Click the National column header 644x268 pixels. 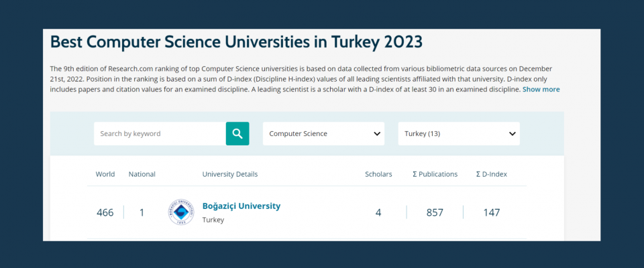pyautogui.click(x=142, y=174)
